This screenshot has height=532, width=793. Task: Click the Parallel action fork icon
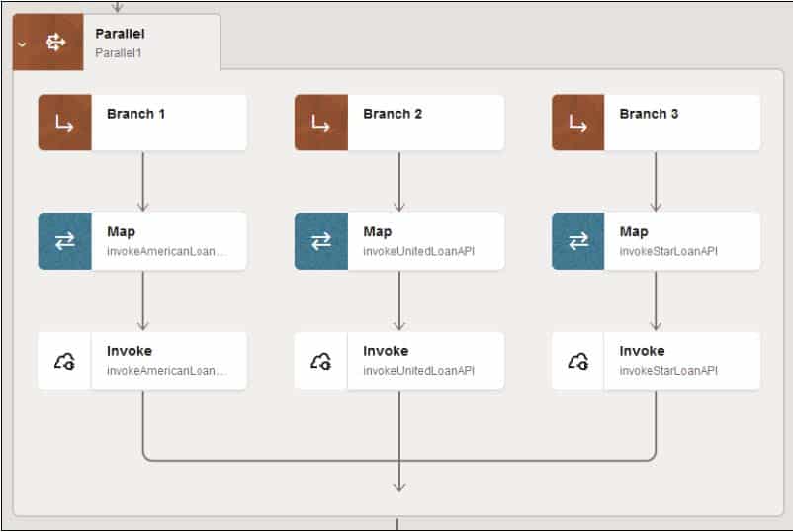tap(55, 43)
